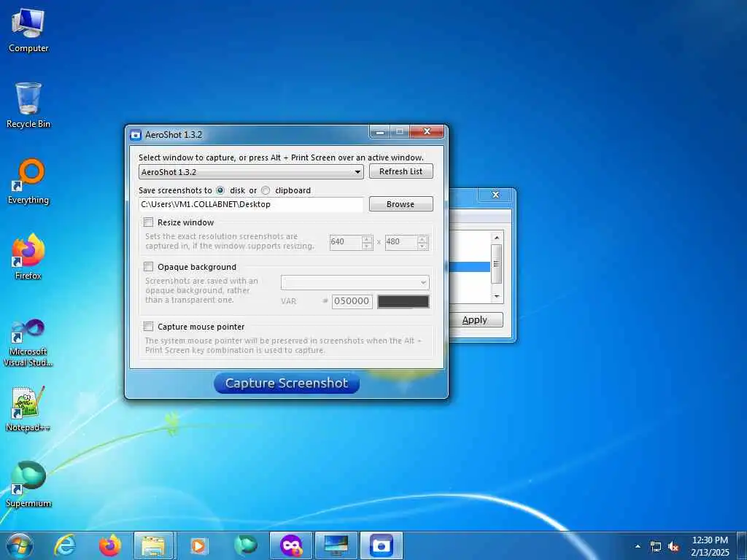Expand the window selection dropdown
Image resolution: width=747 pixels, height=560 pixels.
(x=251, y=172)
